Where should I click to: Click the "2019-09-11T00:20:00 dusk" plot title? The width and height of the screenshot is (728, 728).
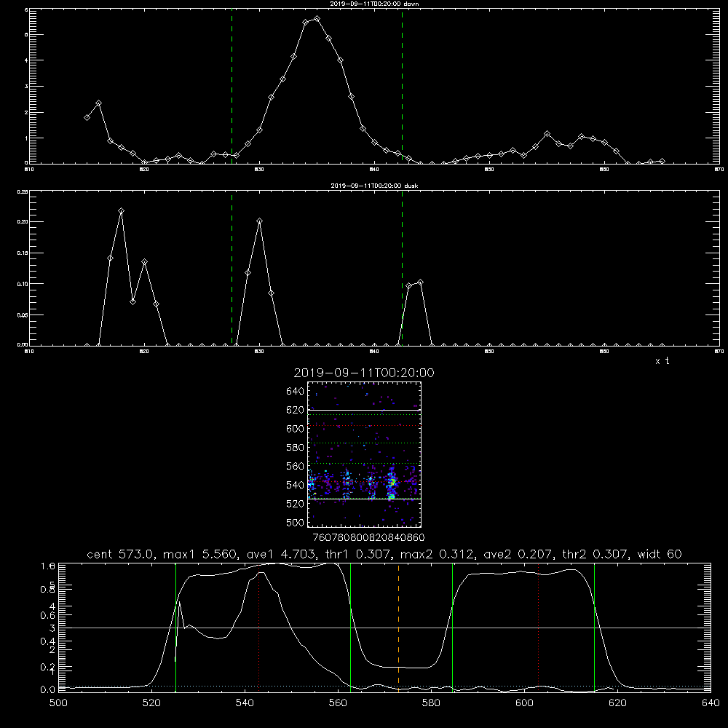pos(374,186)
